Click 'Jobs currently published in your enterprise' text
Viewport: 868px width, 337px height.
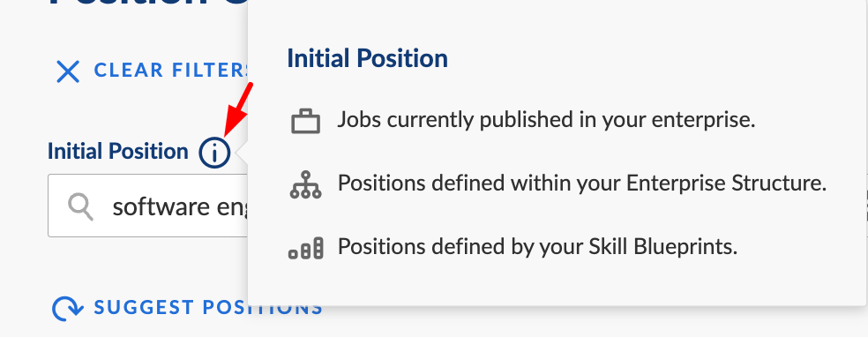(x=546, y=120)
